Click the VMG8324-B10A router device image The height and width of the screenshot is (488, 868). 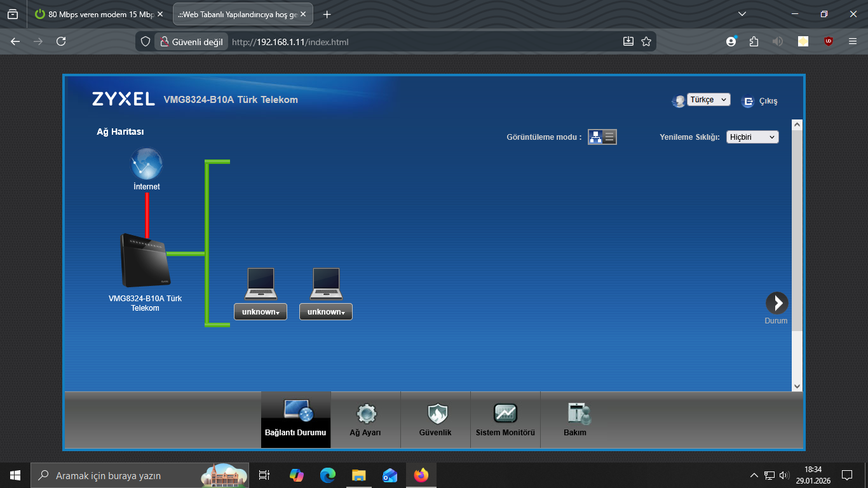[x=146, y=261]
